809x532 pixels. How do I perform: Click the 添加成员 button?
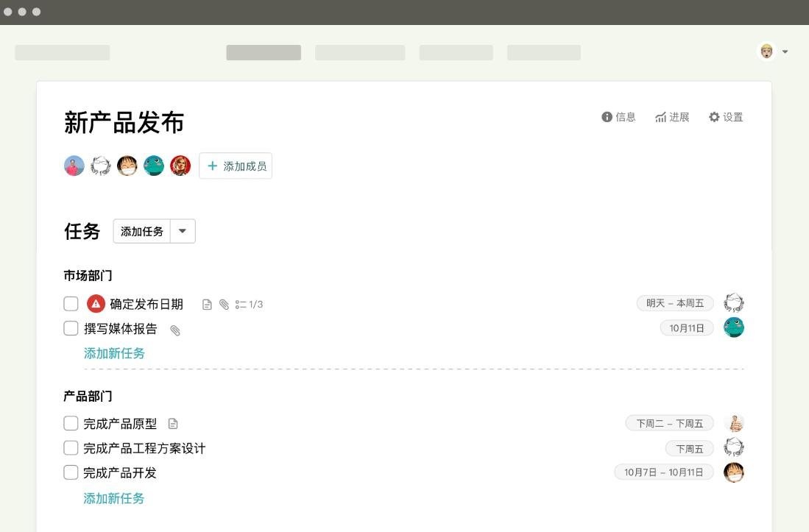click(236, 166)
